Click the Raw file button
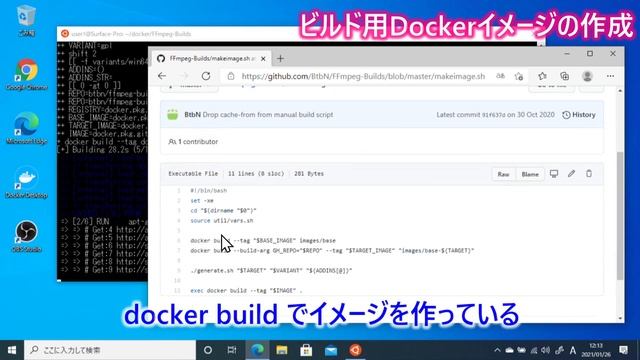This screenshot has width=640, height=360. point(503,174)
